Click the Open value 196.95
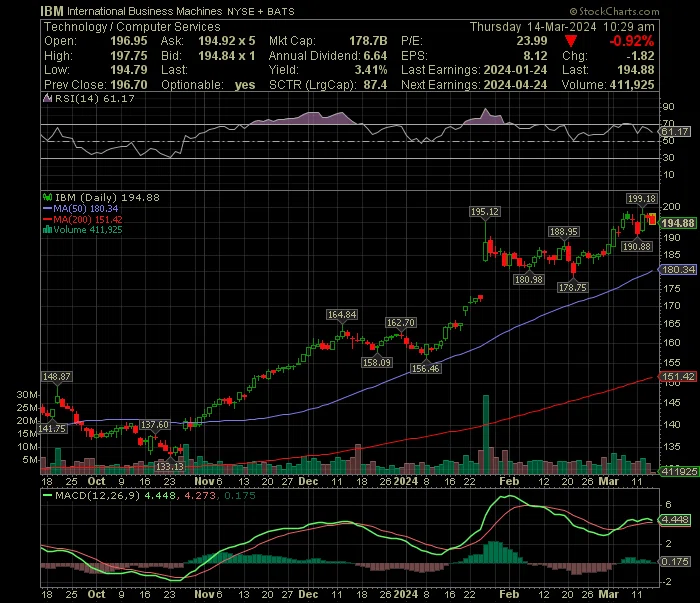The image size is (700, 603). click(129, 41)
